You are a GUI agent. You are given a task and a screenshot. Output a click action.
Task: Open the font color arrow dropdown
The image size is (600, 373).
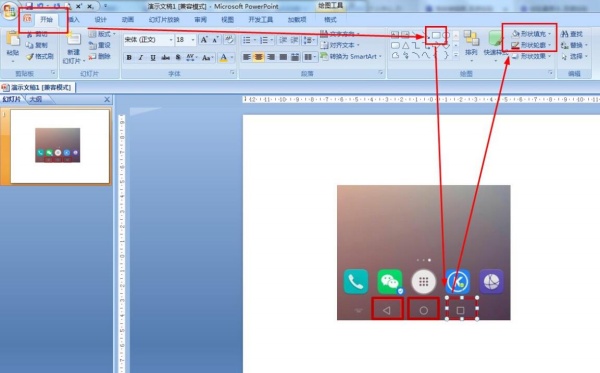232,57
